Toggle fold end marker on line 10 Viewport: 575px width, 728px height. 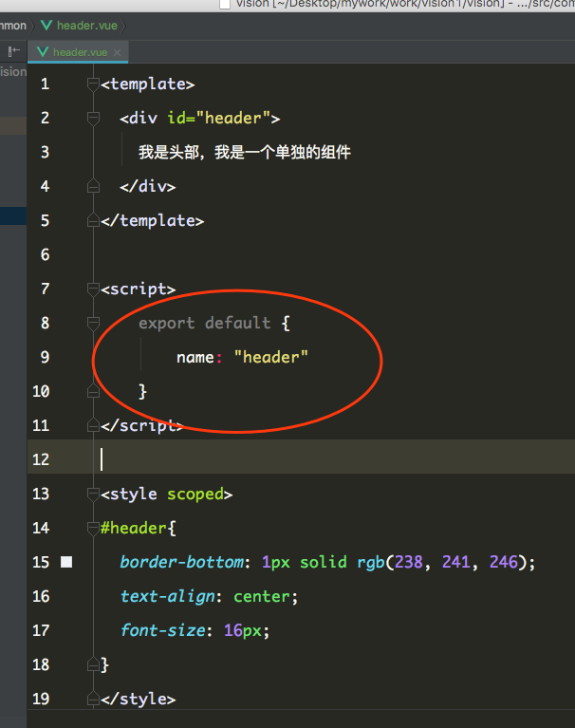[93, 392]
